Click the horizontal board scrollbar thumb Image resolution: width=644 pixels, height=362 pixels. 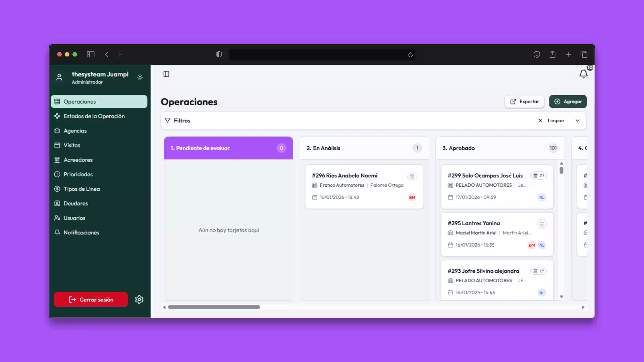pos(214,307)
